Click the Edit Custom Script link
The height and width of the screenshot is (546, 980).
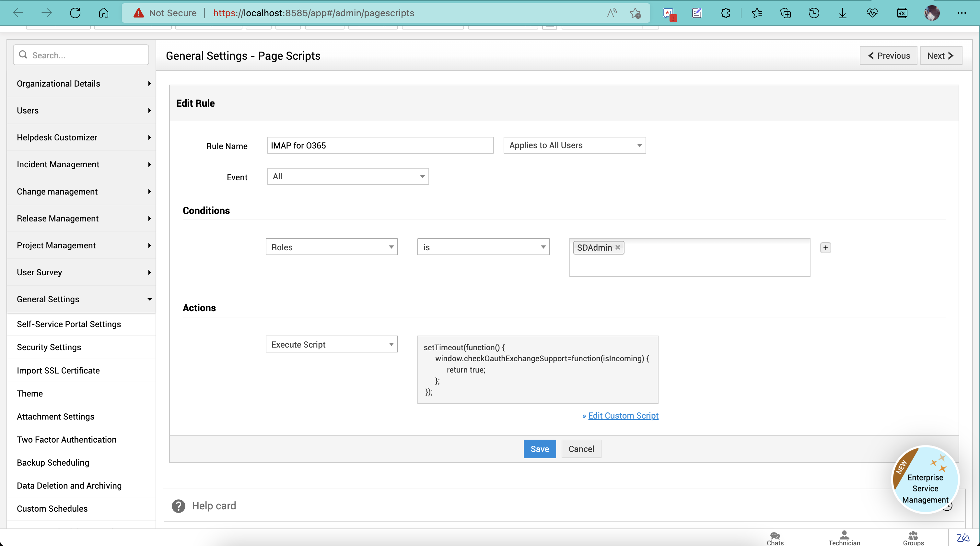coord(623,415)
